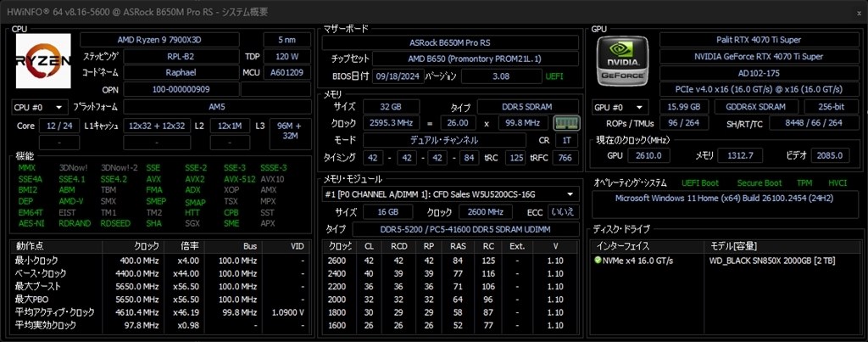This screenshot has width=868, height=342.
Task: Click the Microsoft Windows 11 Home OS field
Action: pos(722,199)
